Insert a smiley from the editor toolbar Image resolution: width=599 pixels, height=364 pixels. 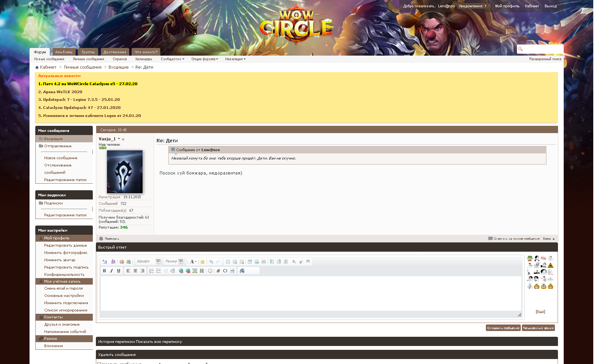coord(202,262)
